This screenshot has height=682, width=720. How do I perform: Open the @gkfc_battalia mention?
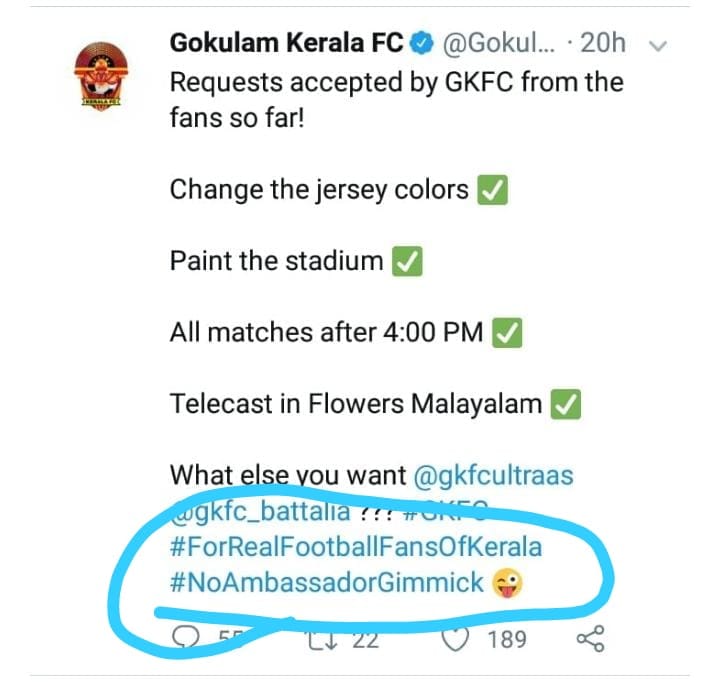point(261,512)
